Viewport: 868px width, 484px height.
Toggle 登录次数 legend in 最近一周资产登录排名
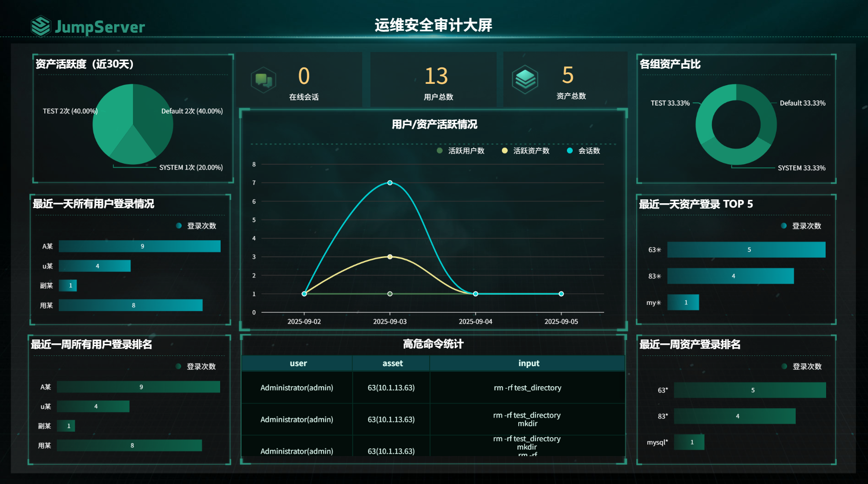pyautogui.click(x=802, y=366)
